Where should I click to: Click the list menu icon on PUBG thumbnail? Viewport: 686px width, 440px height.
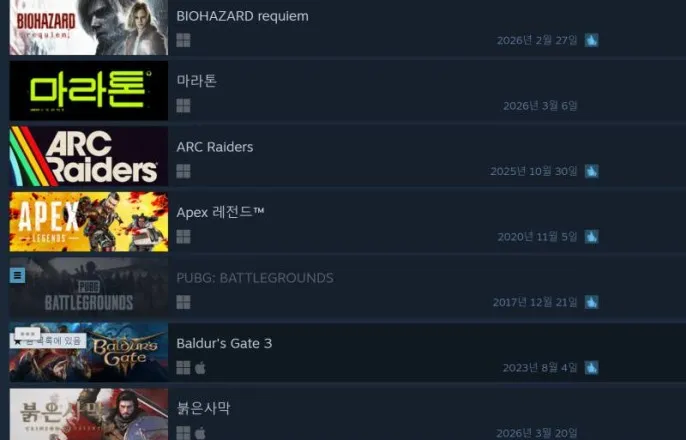pyautogui.click(x=18, y=275)
